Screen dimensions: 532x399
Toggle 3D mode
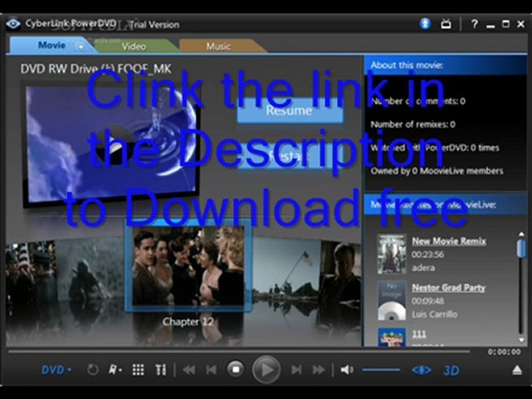[451, 370]
